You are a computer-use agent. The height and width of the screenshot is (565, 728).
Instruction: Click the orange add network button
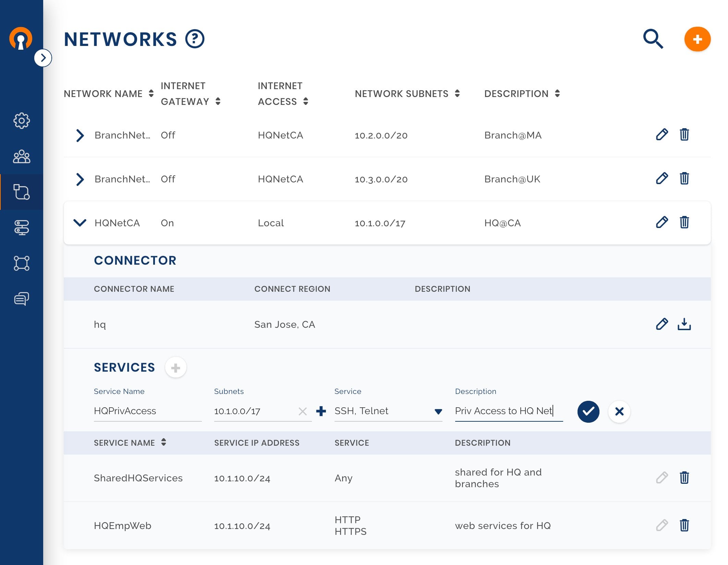(697, 39)
